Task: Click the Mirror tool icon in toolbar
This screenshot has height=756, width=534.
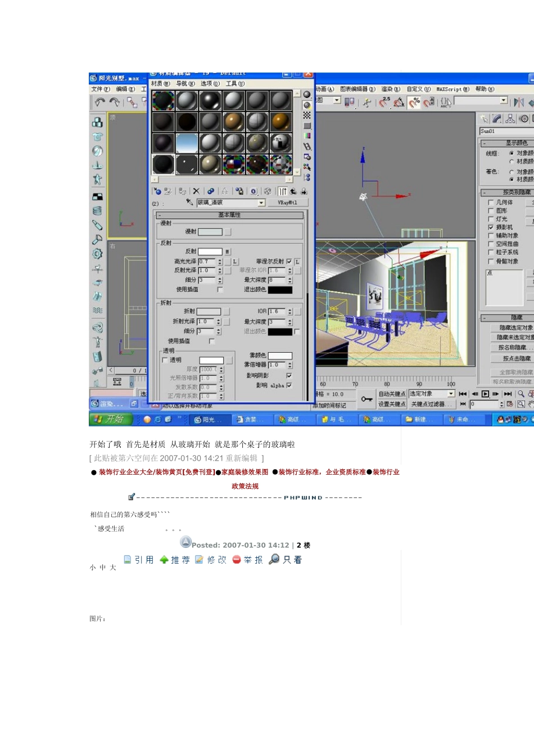Action: [x=519, y=102]
